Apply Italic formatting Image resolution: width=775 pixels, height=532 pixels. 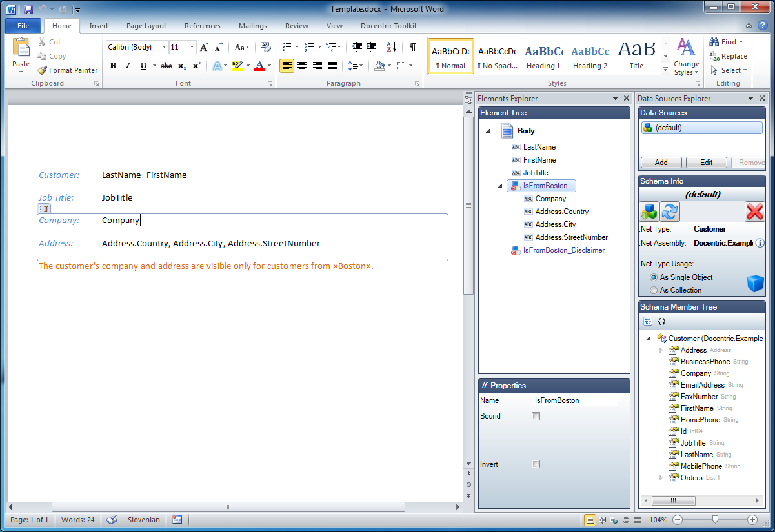click(x=128, y=66)
